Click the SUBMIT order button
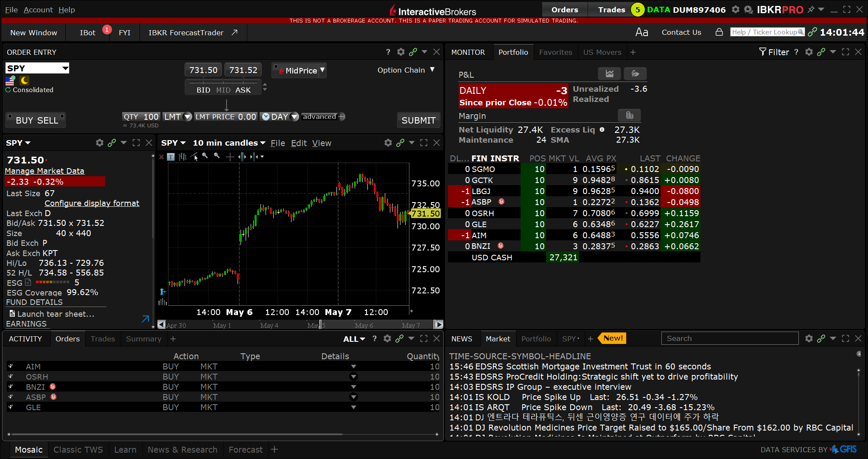Screen dimensions: 868x459 [x=418, y=120]
